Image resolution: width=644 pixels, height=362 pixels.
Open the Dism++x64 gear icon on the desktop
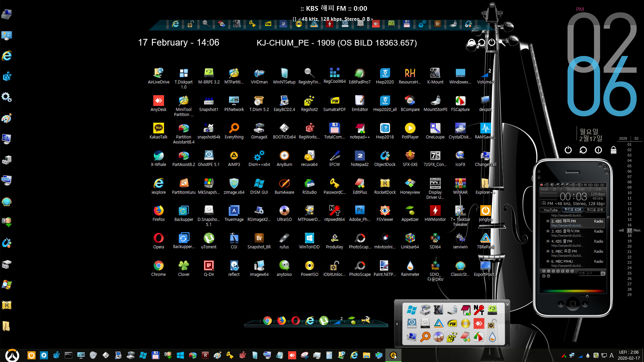[x=259, y=158]
